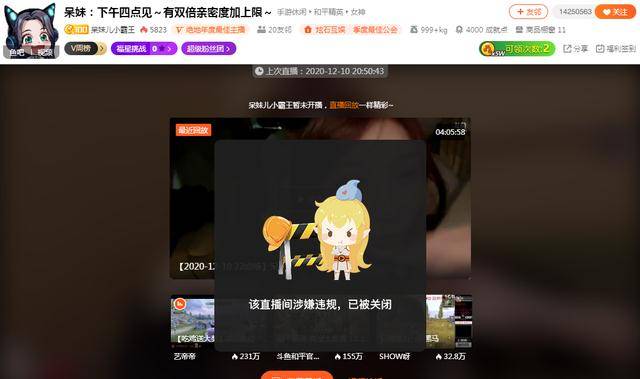This screenshot has height=379, width=640.
Task: Click the 999+kg weight icon
Action: 414,30
